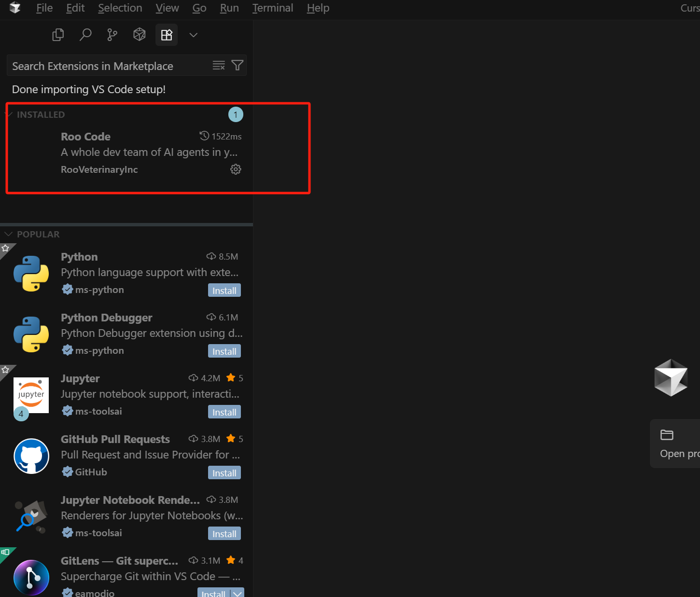Viewport: 700px width, 597px height.
Task: Click RooVeterinaryInc publisher name
Action: (99, 169)
